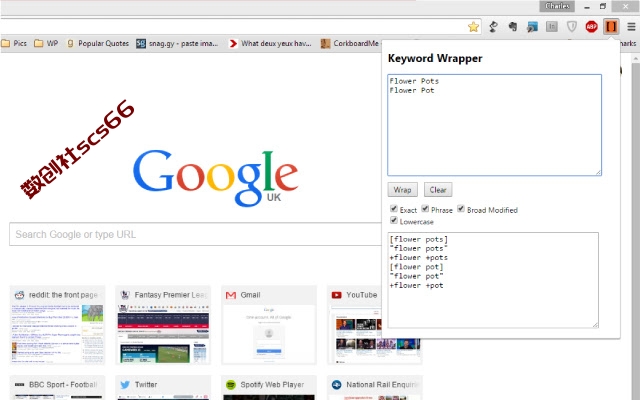Open the snag.gy bookmark

click(x=177, y=43)
